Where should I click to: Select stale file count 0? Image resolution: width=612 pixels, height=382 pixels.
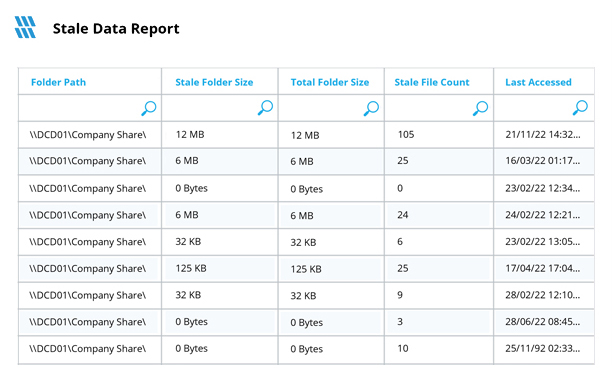point(400,188)
